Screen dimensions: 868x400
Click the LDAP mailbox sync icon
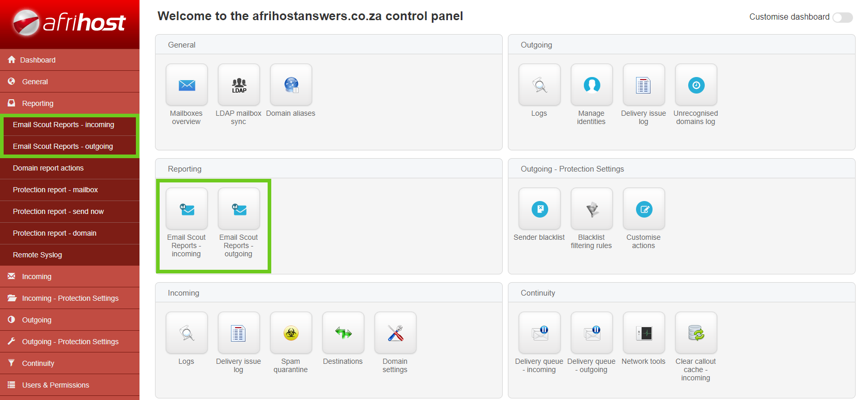(x=239, y=85)
